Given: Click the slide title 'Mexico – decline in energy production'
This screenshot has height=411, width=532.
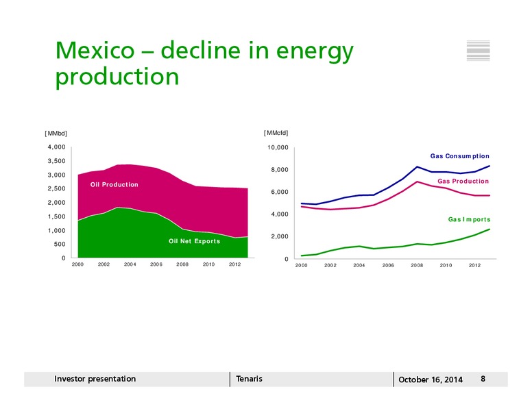Looking at the screenshot, I should click(x=204, y=64).
